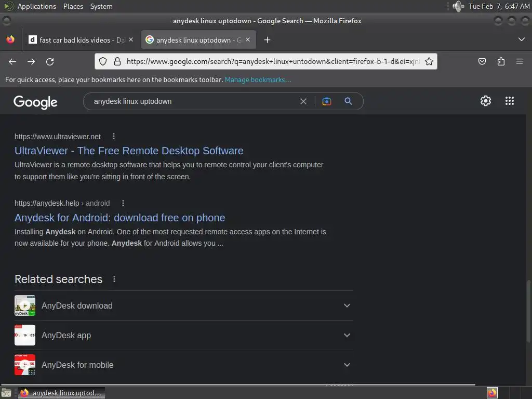This screenshot has height=399, width=532.
Task: Show desktop via bottom panel icon
Action: click(x=6, y=393)
